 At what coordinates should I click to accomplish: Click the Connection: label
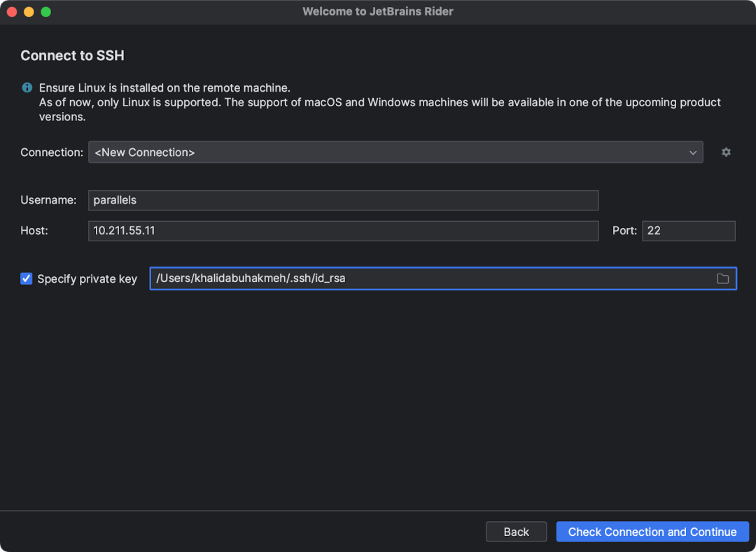coord(52,153)
